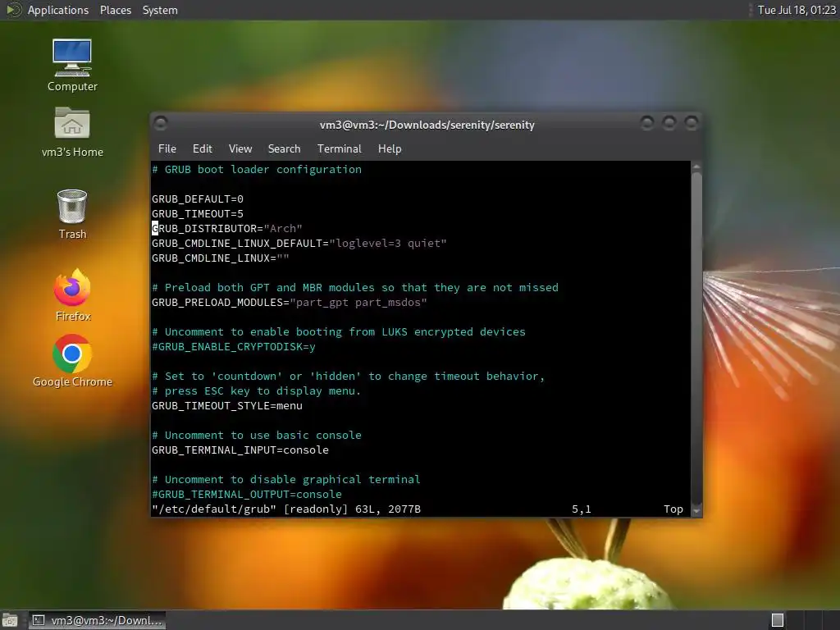
Task: Open the System menu
Action: coord(160,10)
